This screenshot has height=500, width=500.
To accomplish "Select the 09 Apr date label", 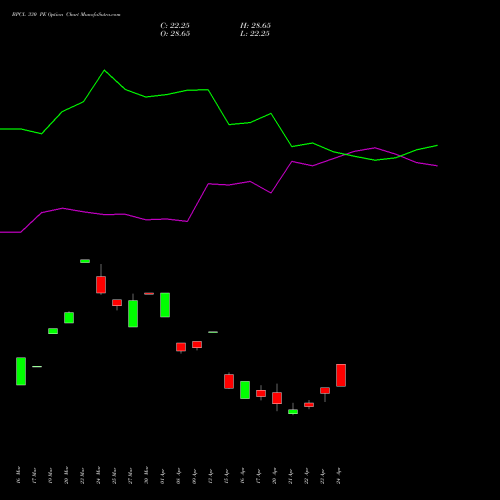I will (x=194, y=476).
